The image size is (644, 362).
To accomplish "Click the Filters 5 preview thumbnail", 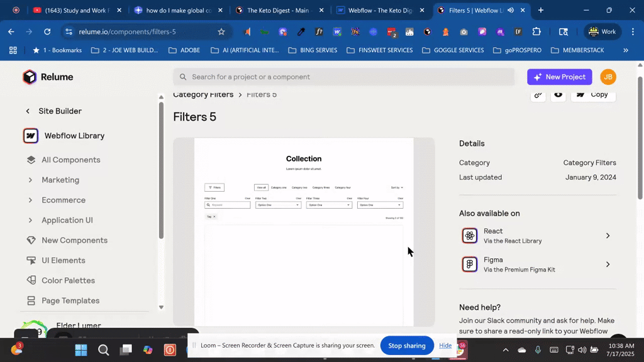I will tap(304, 232).
